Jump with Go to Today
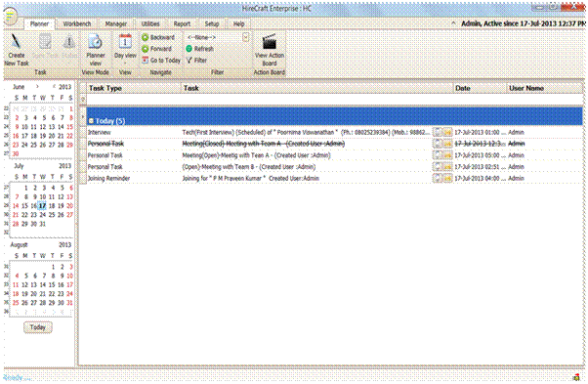The image size is (588, 384). point(161,60)
